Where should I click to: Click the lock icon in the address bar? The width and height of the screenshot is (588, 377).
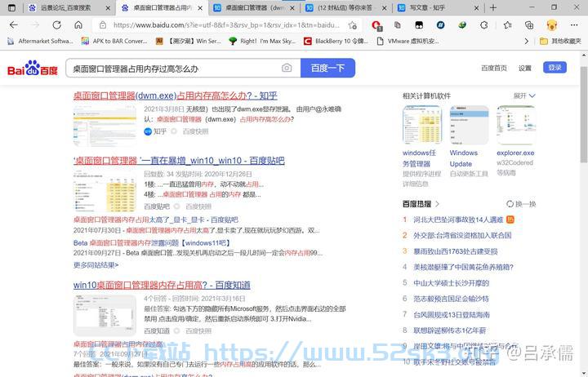pyautogui.click(x=102, y=25)
